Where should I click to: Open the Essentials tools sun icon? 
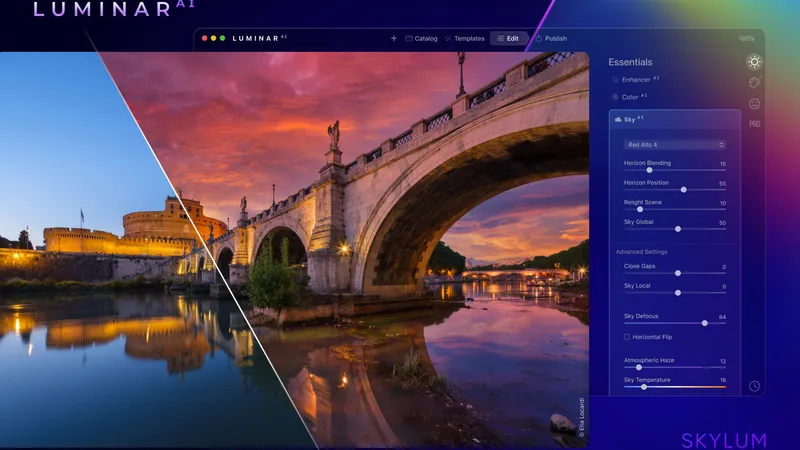pyautogui.click(x=754, y=62)
